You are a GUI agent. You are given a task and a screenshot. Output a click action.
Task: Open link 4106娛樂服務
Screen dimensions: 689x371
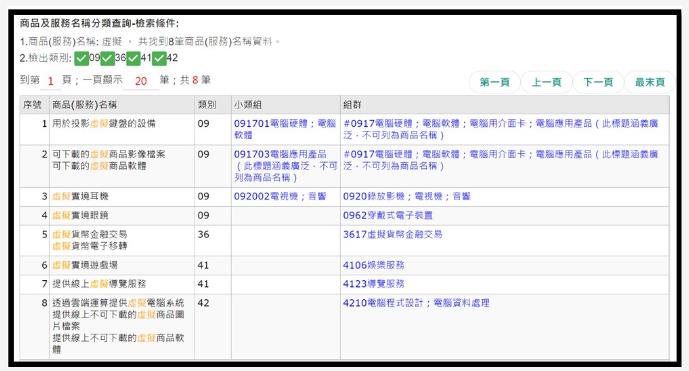374,265
